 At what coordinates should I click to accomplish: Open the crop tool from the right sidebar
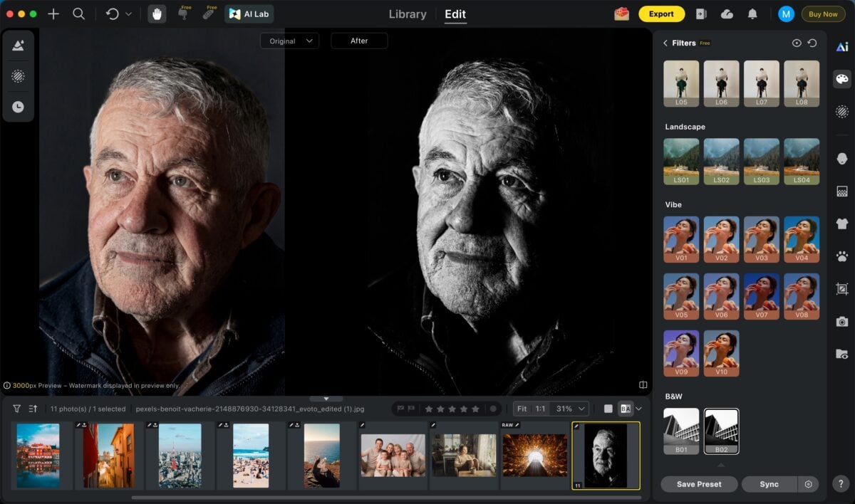click(841, 289)
